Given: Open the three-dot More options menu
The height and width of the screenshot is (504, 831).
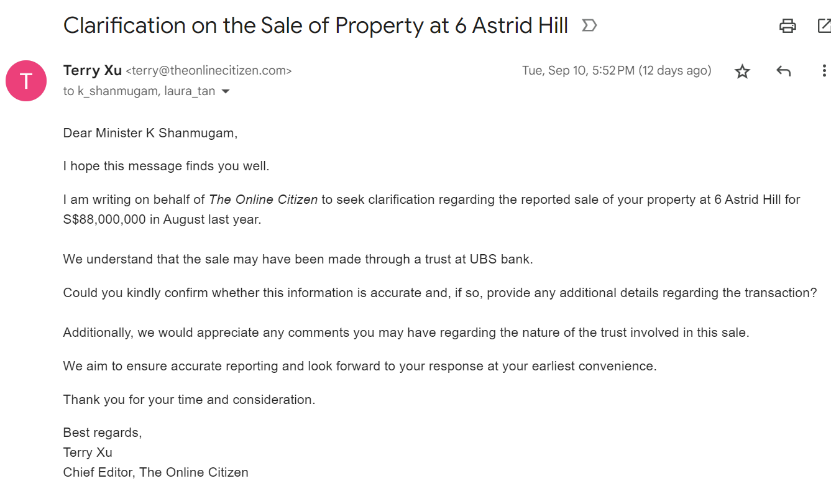Looking at the screenshot, I should coord(824,71).
